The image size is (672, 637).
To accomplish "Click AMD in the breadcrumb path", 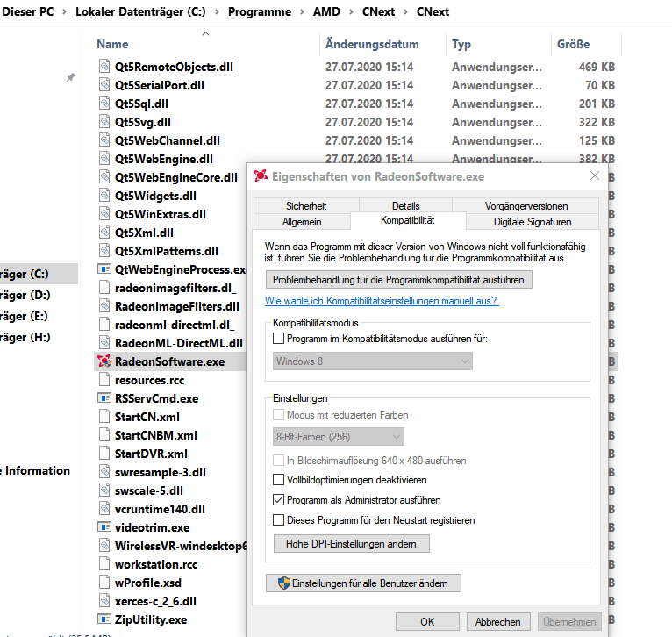I will [x=326, y=12].
